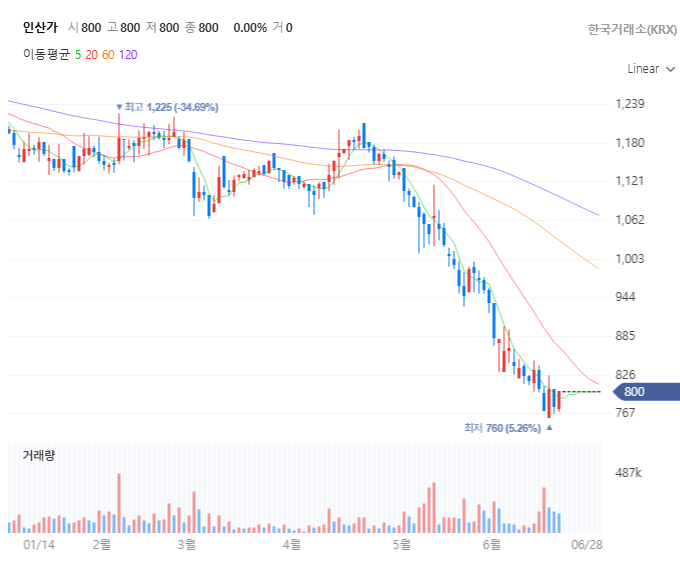Select the 01/14 date axis label
Image resolution: width=680 pixels, height=582 pixels.
pyautogui.click(x=39, y=545)
